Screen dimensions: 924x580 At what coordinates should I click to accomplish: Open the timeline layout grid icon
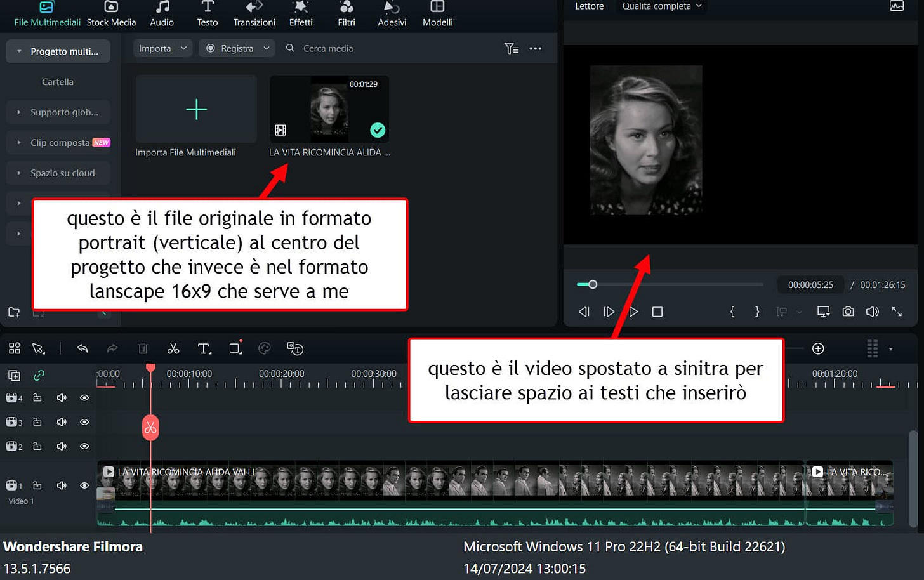click(15, 348)
